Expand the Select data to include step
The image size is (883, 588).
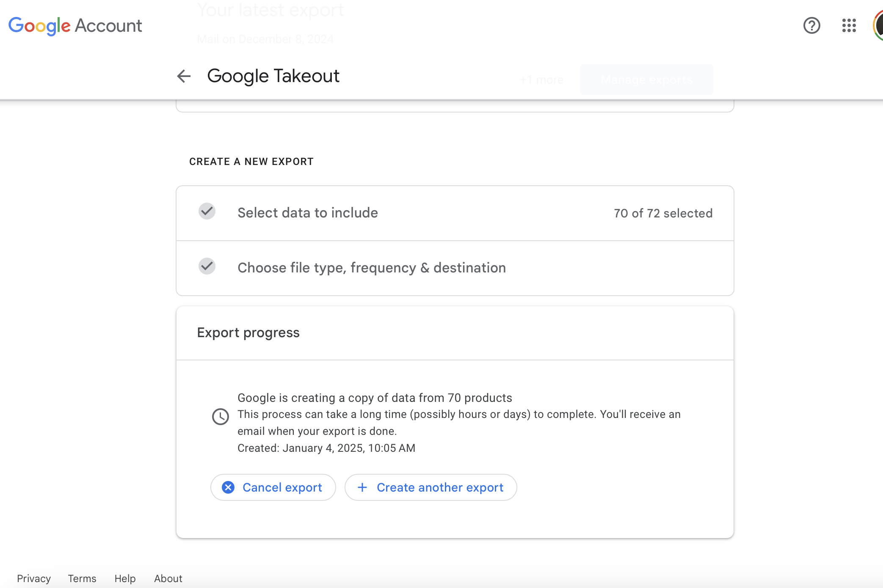[308, 213]
